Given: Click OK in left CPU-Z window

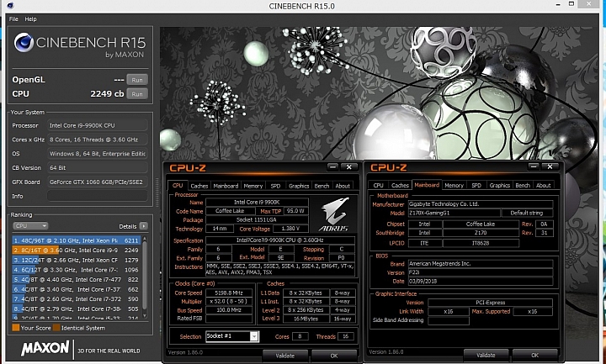Looking at the screenshot, I should click(x=334, y=356).
